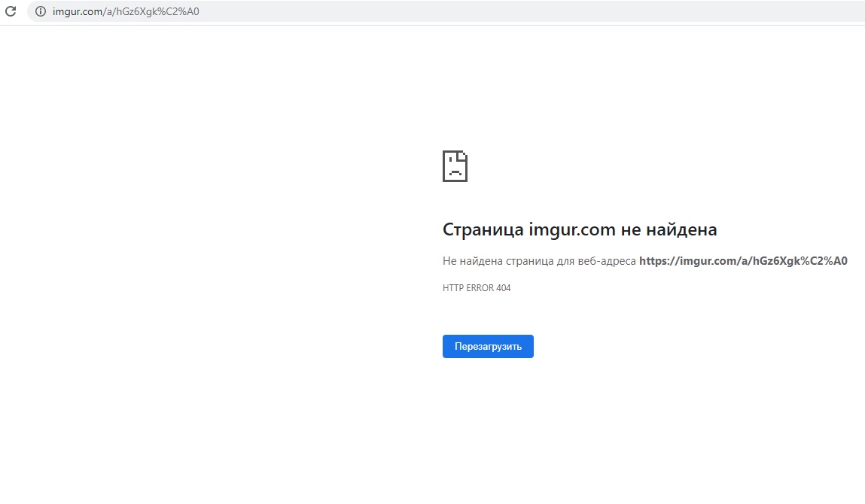Click the sad page error icon
Viewport: 865px width, 504px height.
pos(455,166)
